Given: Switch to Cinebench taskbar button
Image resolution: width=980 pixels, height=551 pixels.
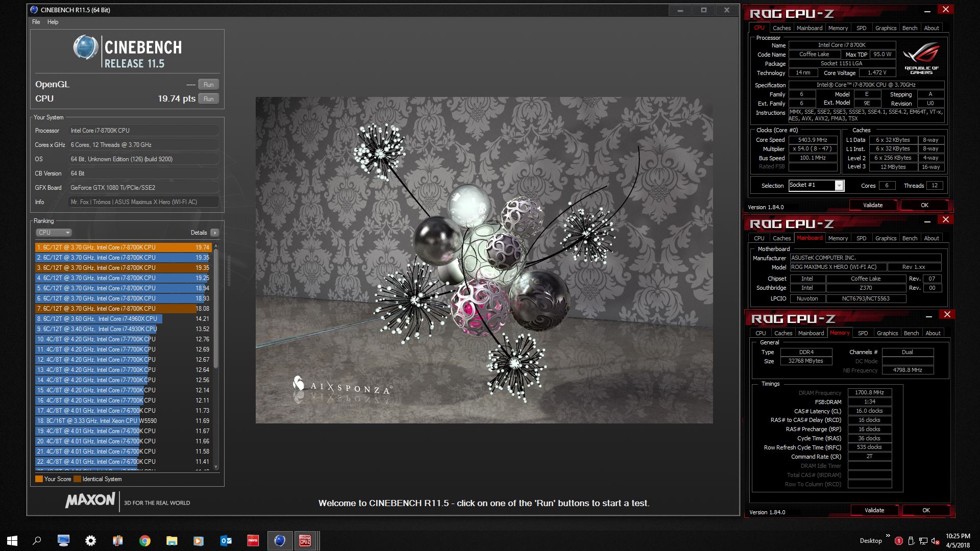Looking at the screenshot, I should click(280, 540).
